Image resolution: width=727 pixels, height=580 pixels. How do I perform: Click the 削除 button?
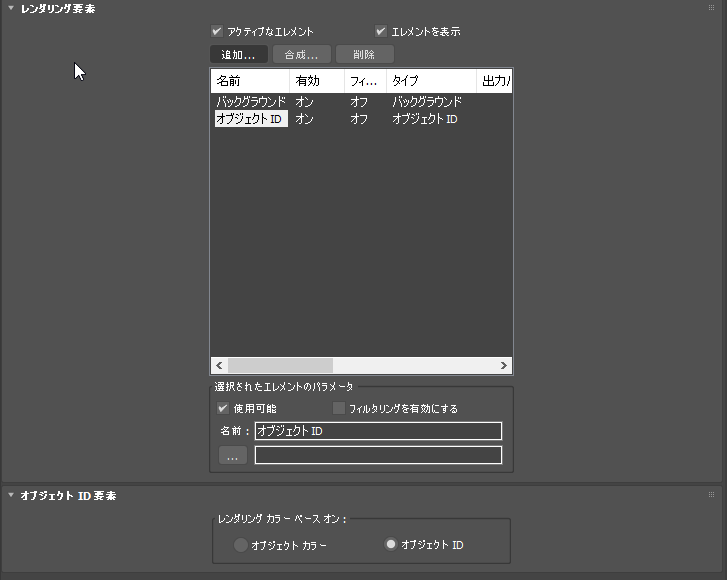point(365,54)
